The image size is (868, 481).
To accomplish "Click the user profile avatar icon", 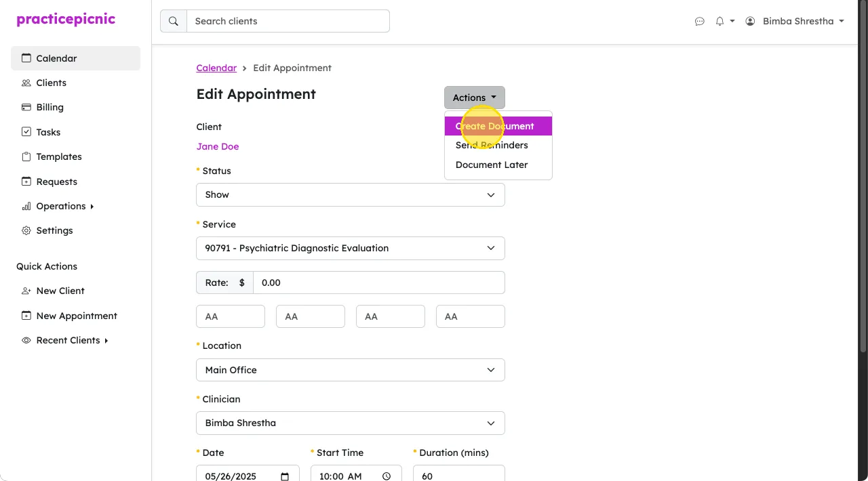I will point(750,21).
